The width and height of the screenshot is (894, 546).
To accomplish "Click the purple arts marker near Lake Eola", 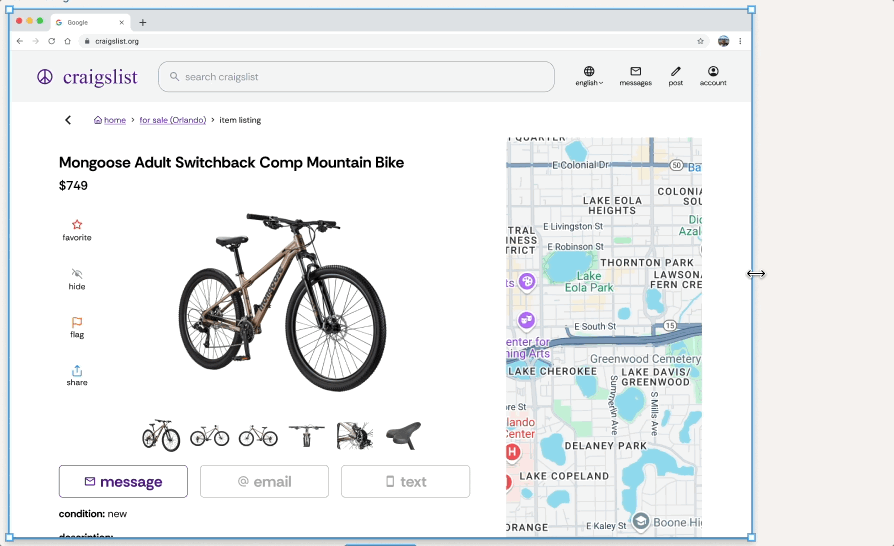I will point(527,281).
